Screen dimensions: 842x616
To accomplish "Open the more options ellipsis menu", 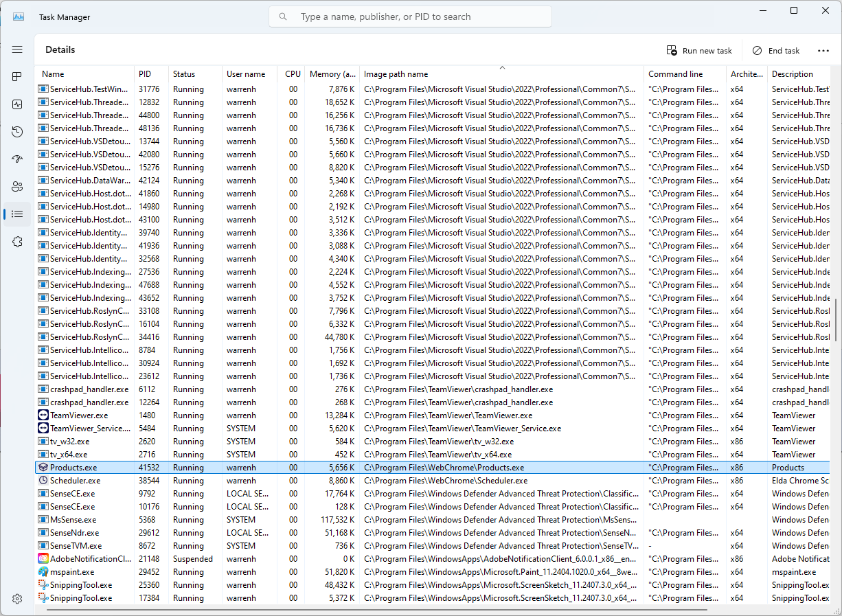I will tap(823, 50).
